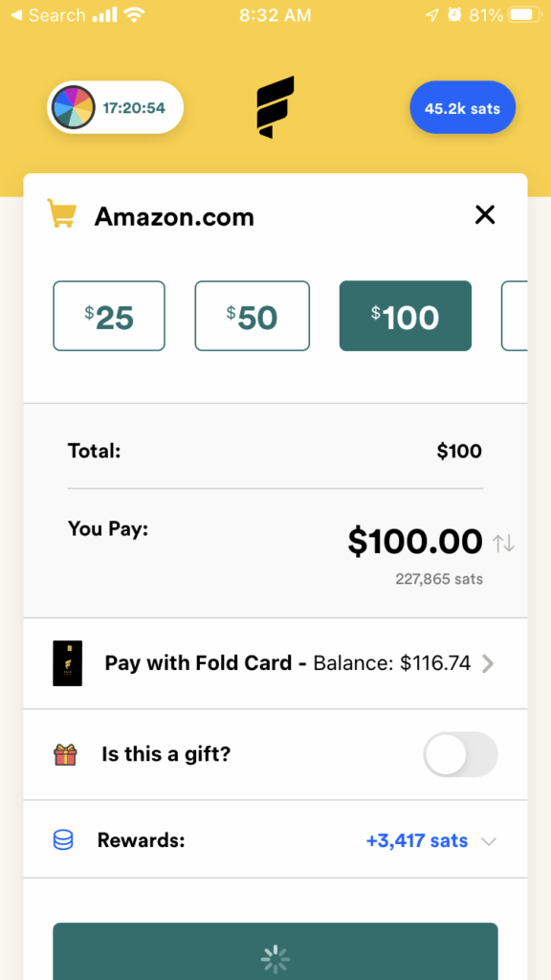The image size is (551, 980).
Task: Close the Amazon.com purchase card
Action: point(485,215)
